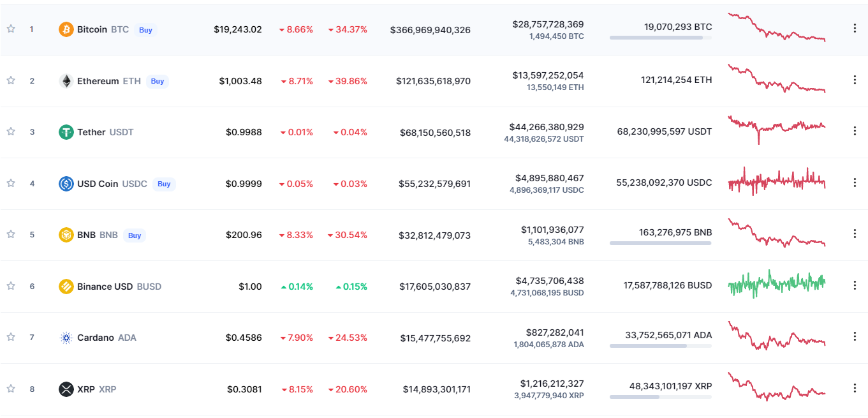Open the three-dot menu for XRP
This screenshot has height=418, width=868.
855,388
